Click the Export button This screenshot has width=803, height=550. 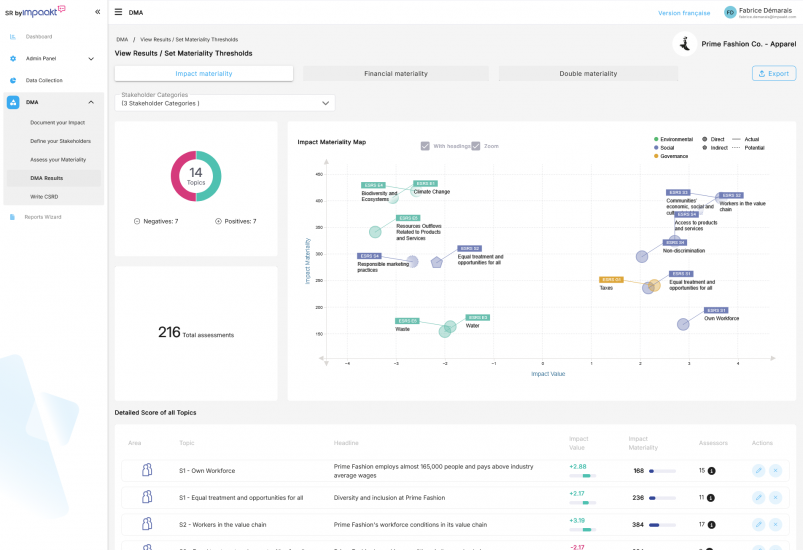[x=773, y=73]
